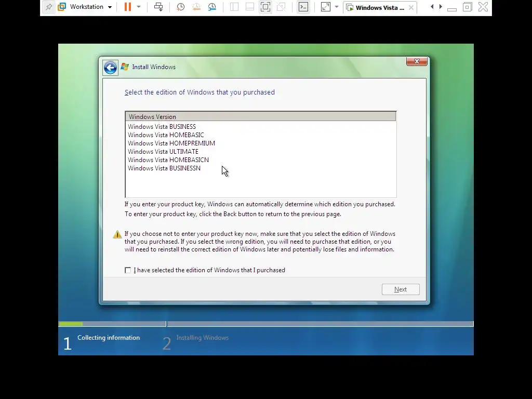
Task: Go to the previous tab with the left arrow
Action: tap(432, 7)
